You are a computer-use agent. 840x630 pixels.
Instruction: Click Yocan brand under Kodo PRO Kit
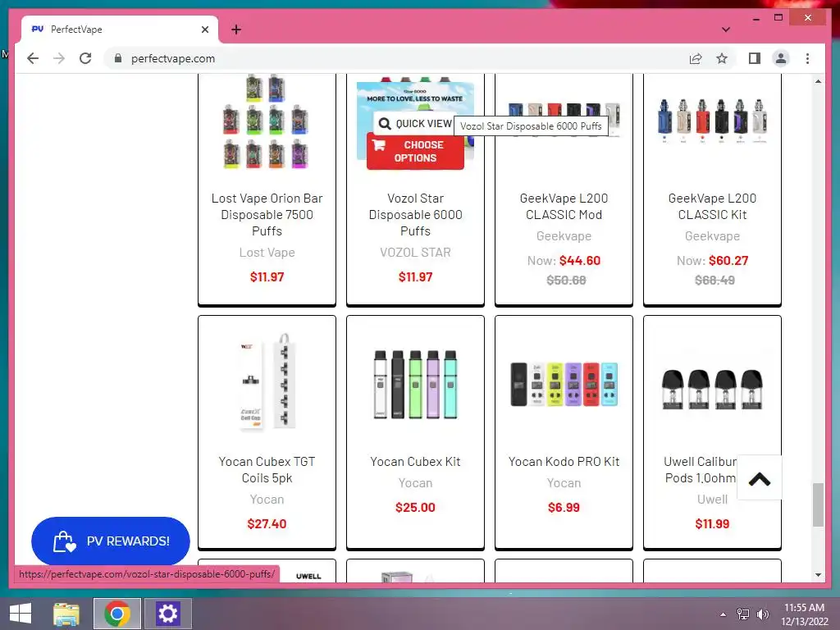pyautogui.click(x=564, y=482)
